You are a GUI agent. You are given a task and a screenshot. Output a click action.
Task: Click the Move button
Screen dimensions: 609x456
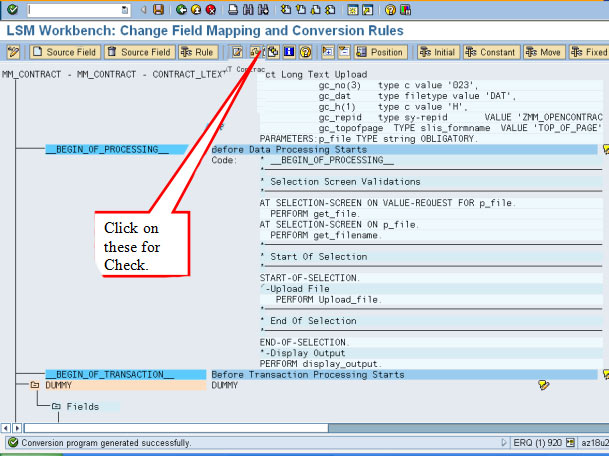(544, 52)
